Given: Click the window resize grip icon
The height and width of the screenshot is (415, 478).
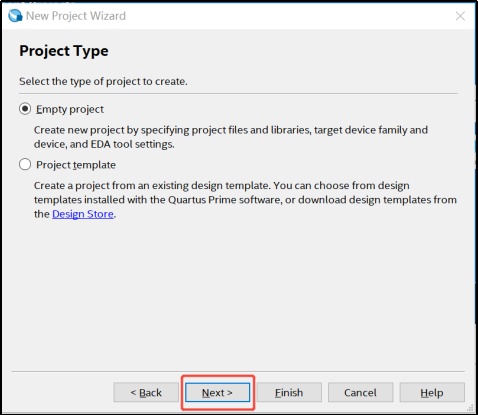Looking at the screenshot, I should [470, 408].
